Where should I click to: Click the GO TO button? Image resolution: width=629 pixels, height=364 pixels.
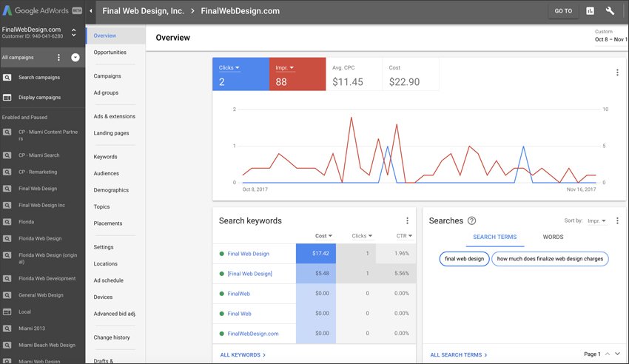[x=563, y=11]
